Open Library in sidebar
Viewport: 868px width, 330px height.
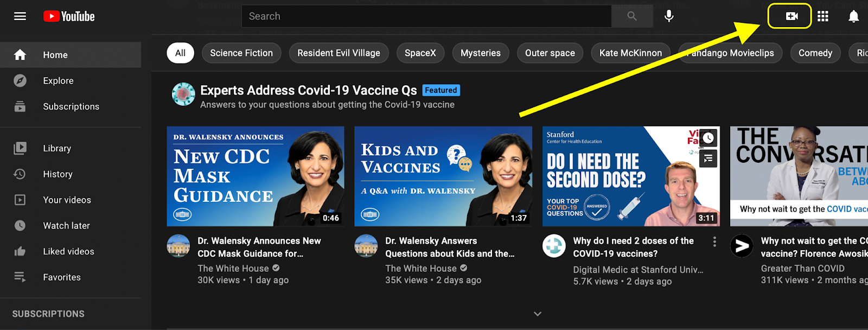(71, 148)
